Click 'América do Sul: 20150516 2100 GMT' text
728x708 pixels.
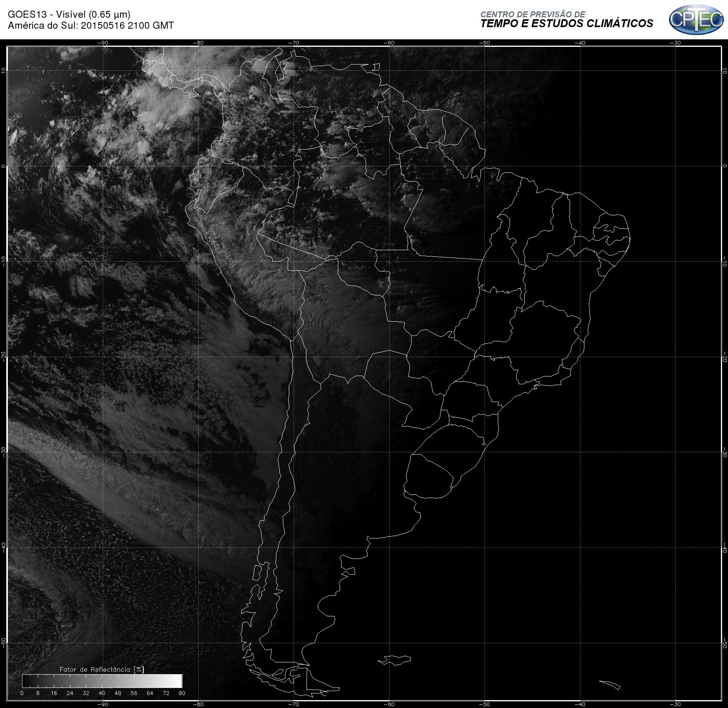click(x=91, y=26)
